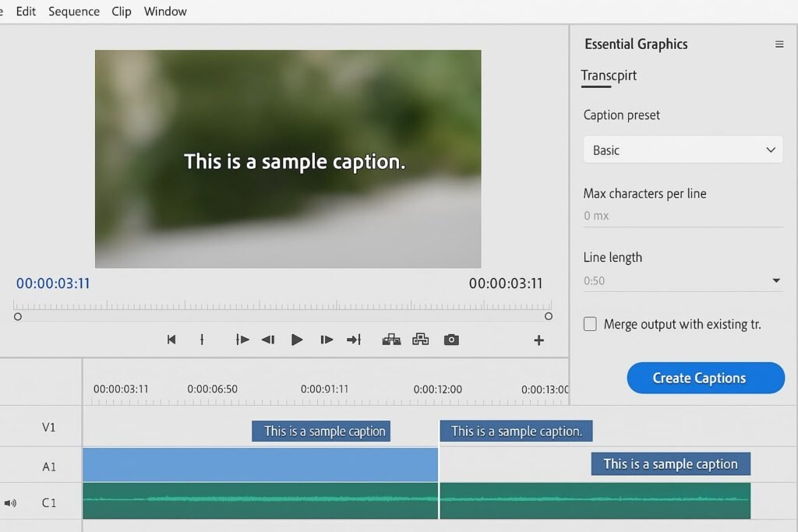Click the speaker icon beside track C1
This screenshot has height=532, width=798.
pos(10,503)
